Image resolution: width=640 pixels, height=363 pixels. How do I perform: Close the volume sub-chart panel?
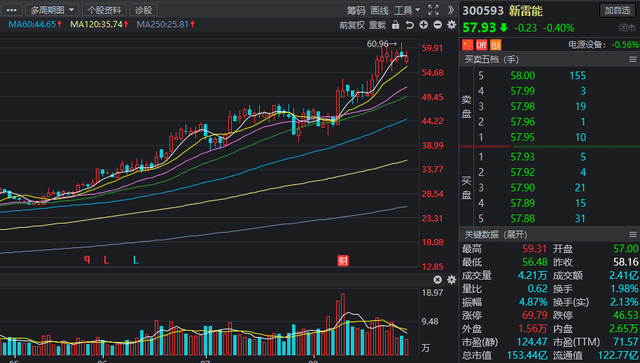[x=437, y=280]
